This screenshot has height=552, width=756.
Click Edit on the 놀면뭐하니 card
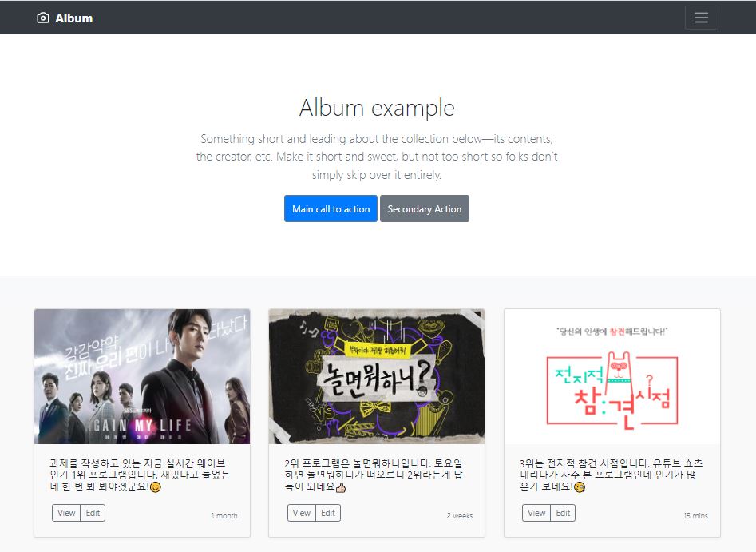tap(328, 513)
